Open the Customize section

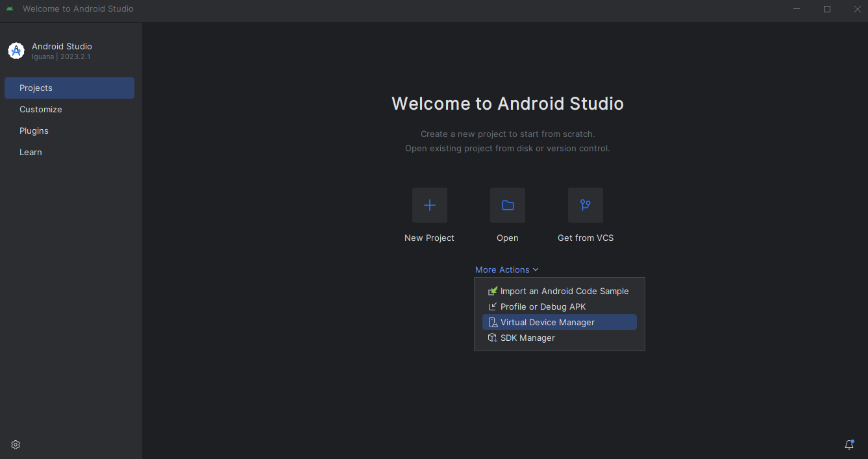[41, 109]
